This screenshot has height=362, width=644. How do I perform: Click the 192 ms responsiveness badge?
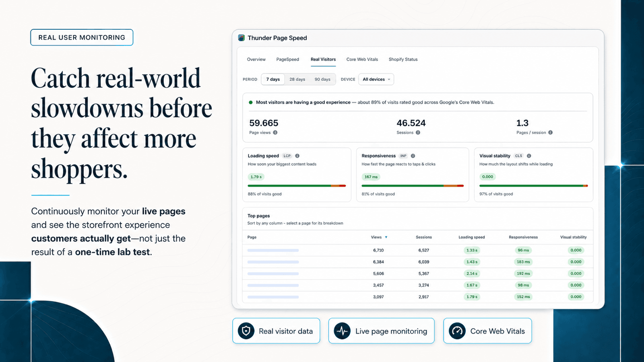point(523,274)
